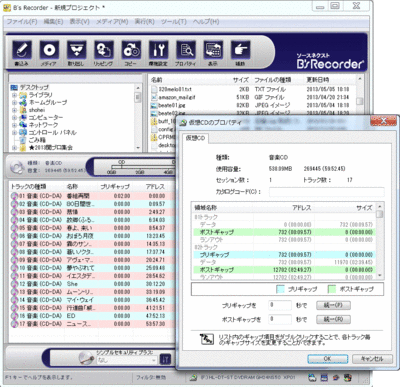Click the disc icon of track 12 She
Image resolution: width=400 pixels, height=387 pixels.
[x=14, y=284]
